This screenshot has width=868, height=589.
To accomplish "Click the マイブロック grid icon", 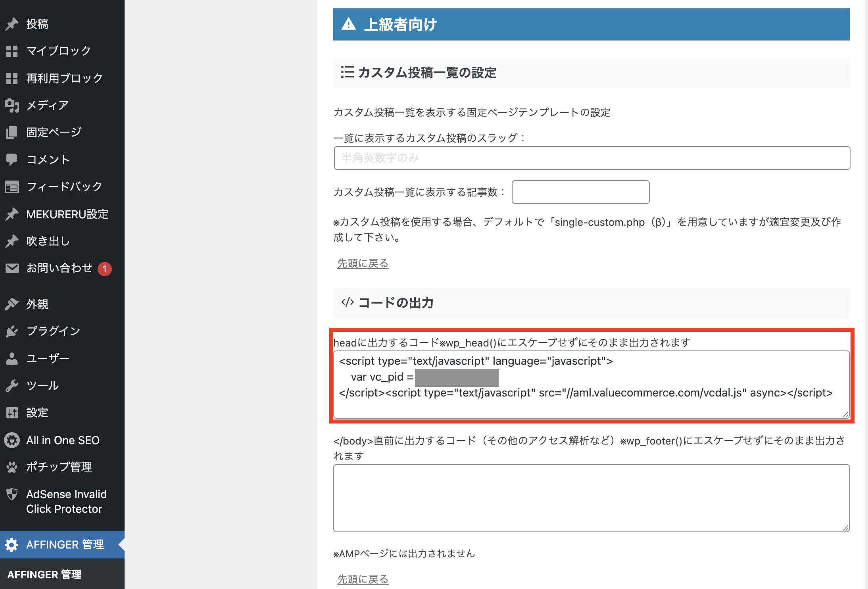I will 12,51.
